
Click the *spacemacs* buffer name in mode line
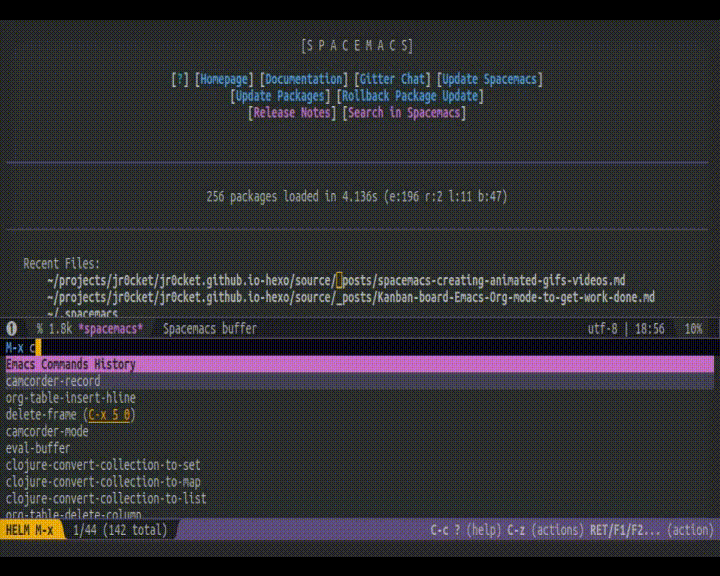[x=111, y=329]
